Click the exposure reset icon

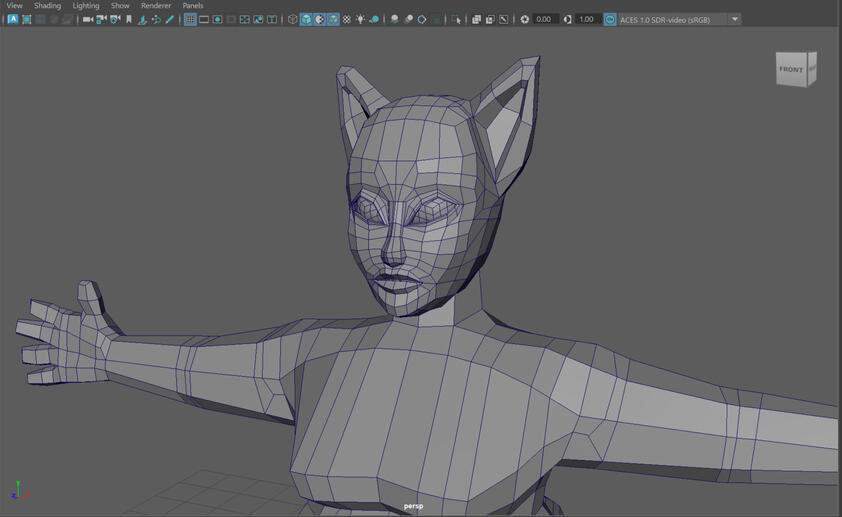tap(525, 20)
